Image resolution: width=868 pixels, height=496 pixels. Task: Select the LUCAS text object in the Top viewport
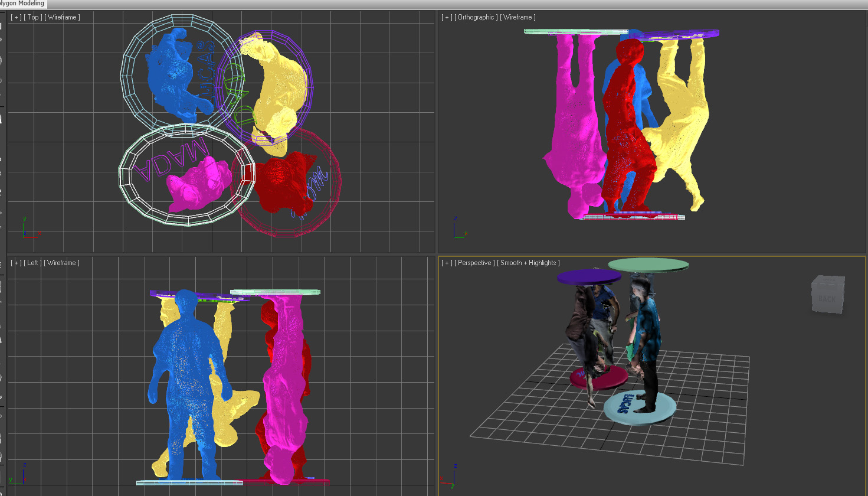[x=206, y=70]
